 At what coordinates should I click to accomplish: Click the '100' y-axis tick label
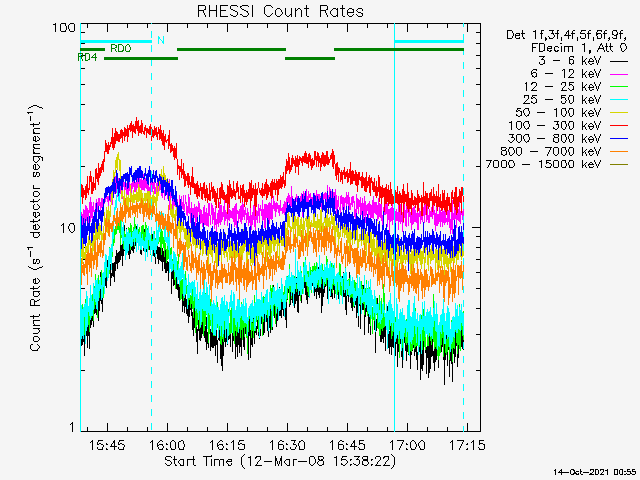(64, 28)
